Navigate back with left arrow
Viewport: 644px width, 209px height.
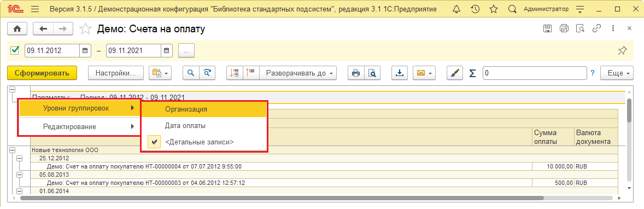[43, 28]
